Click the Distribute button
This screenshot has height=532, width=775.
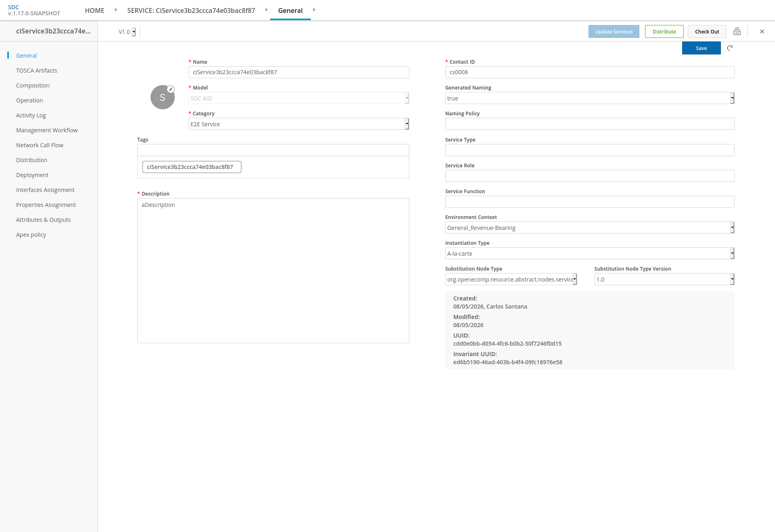tap(664, 31)
